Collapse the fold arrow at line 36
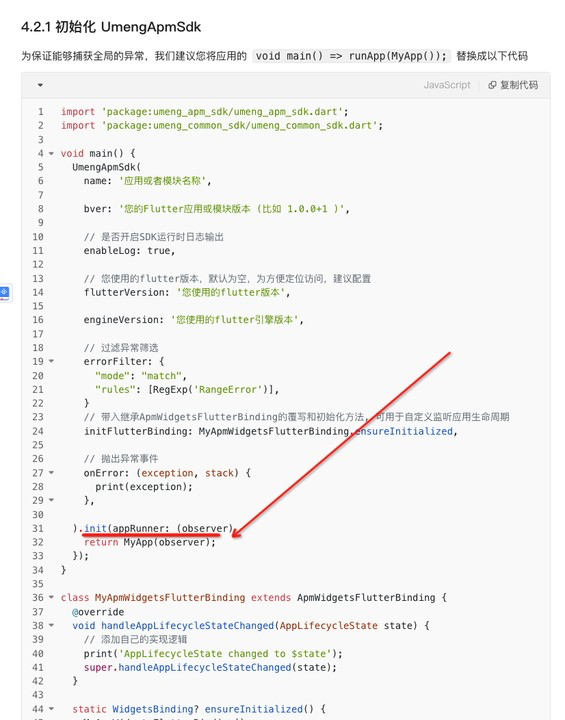The width and height of the screenshot is (565, 720). click(x=51, y=597)
